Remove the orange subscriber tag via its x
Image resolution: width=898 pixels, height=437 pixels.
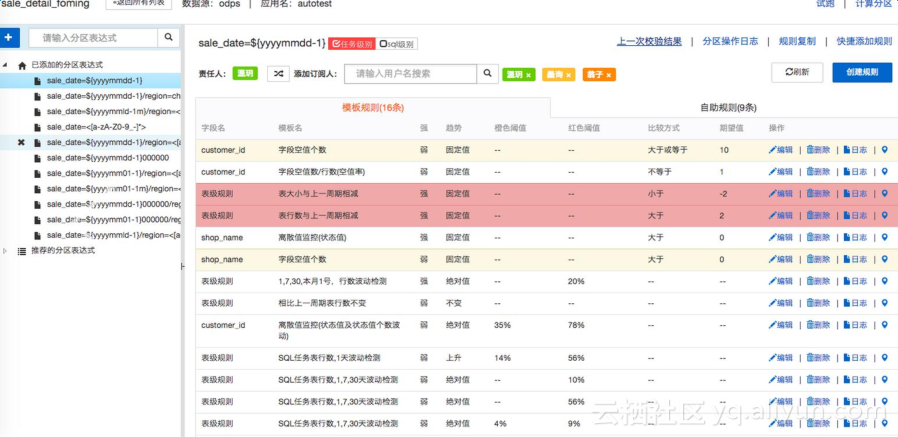(x=608, y=74)
